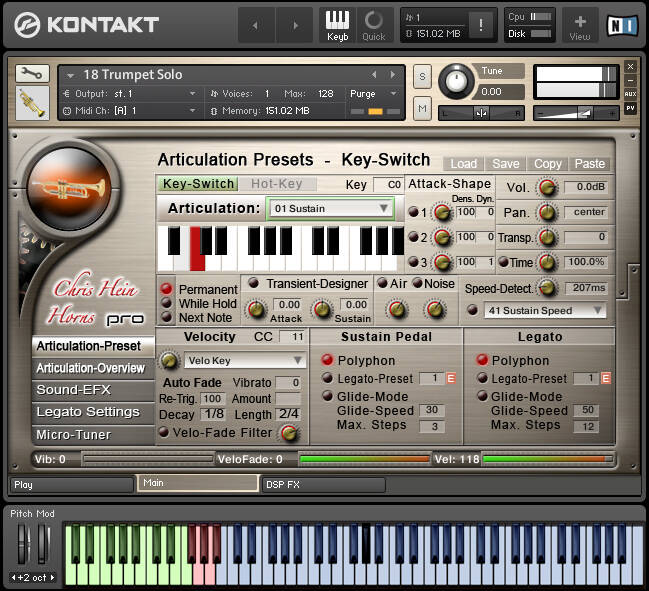Image resolution: width=649 pixels, height=591 pixels.
Task: Open the Output st. 1 dropdown
Action: (x=192, y=94)
